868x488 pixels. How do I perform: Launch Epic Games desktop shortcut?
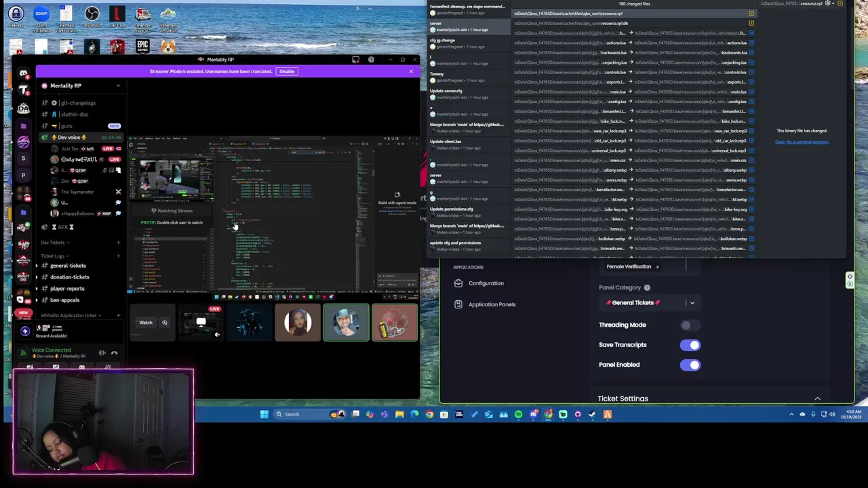coord(142,46)
